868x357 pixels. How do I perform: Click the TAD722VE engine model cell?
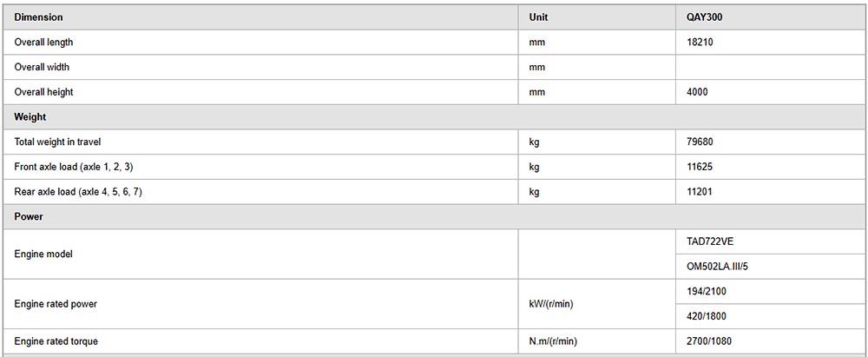point(770,241)
